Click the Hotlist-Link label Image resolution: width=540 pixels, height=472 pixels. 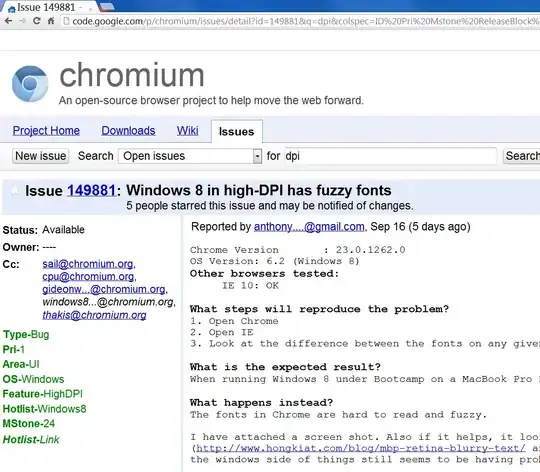point(31,440)
